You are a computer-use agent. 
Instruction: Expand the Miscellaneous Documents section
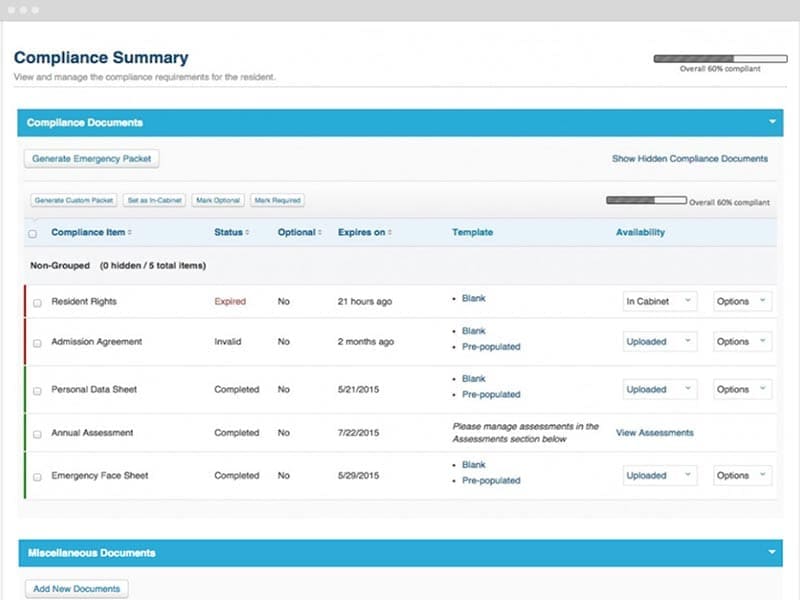pyautogui.click(x=770, y=553)
